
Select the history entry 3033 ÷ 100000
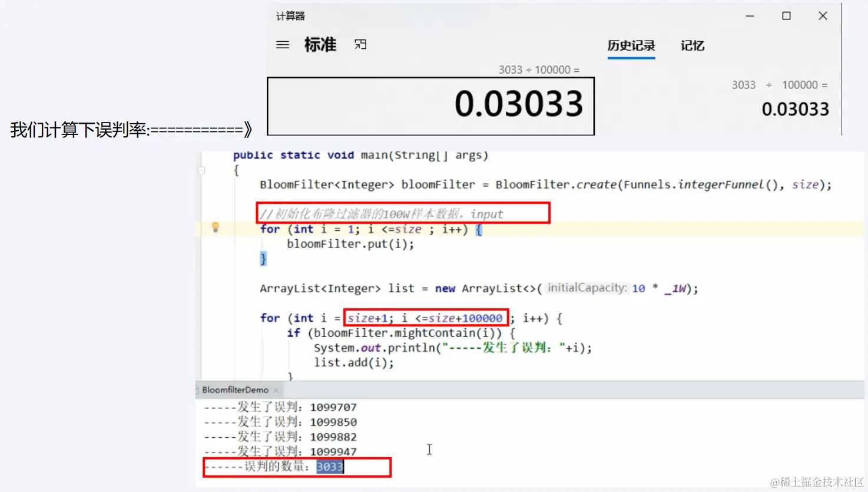pyautogui.click(x=780, y=85)
